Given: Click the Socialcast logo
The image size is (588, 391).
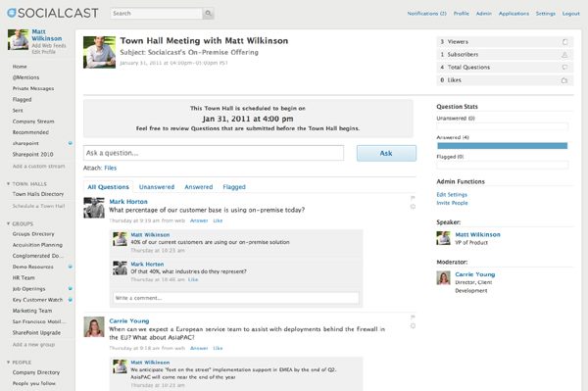Looking at the screenshot, I should coord(53,13).
